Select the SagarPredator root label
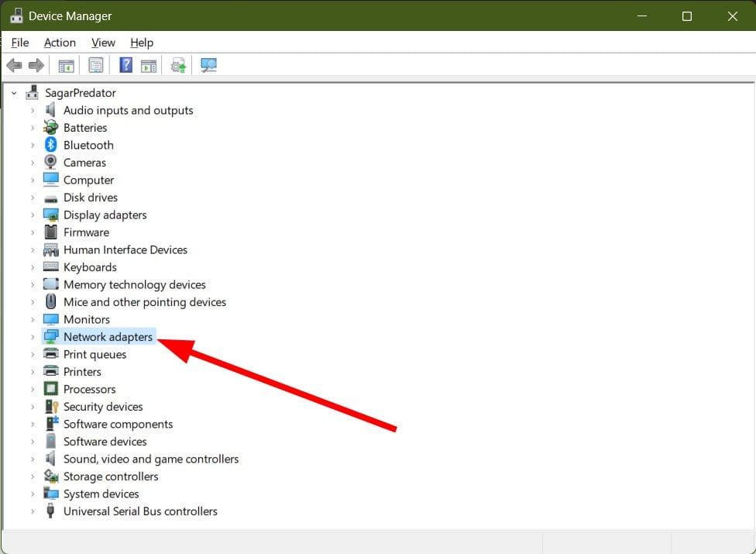 click(x=81, y=92)
